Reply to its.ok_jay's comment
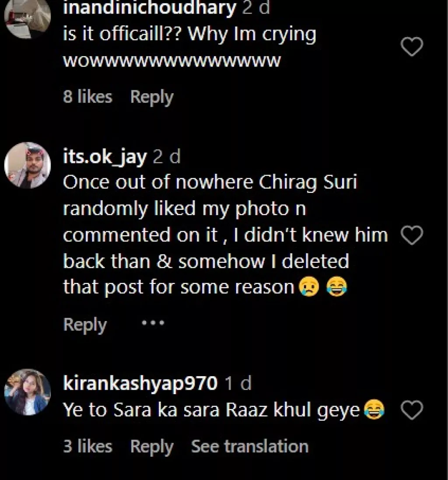Viewport: 448px width, 480px height. coord(85,324)
